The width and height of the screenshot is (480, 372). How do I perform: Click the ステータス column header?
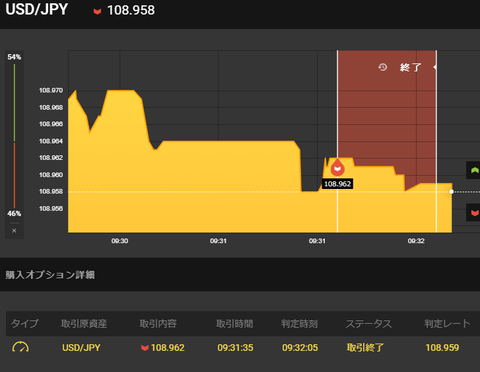[x=369, y=323]
